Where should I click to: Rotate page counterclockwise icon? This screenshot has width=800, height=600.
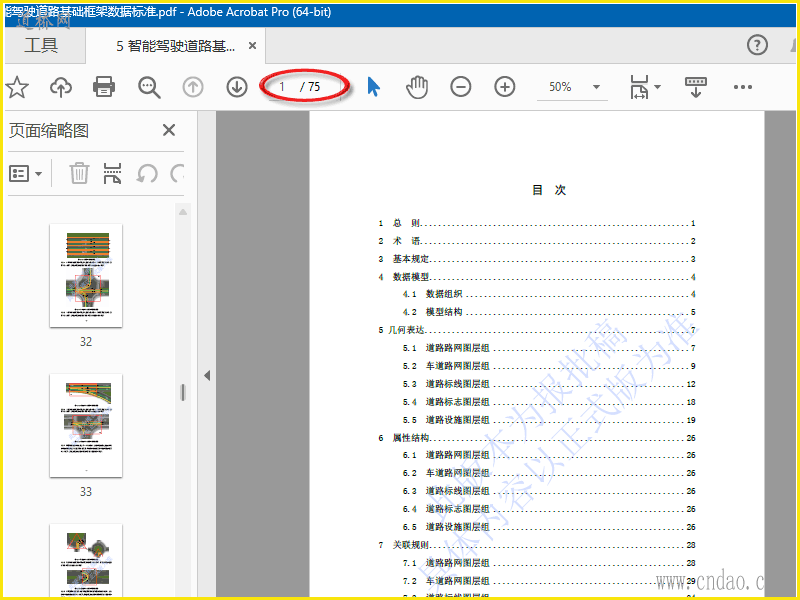(x=147, y=174)
